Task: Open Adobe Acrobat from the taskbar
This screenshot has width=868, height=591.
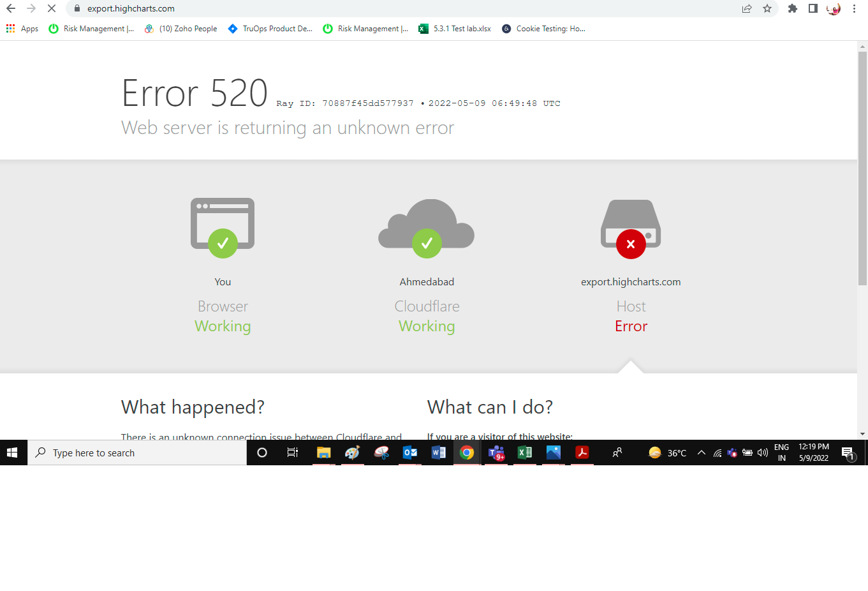Action: point(582,453)
